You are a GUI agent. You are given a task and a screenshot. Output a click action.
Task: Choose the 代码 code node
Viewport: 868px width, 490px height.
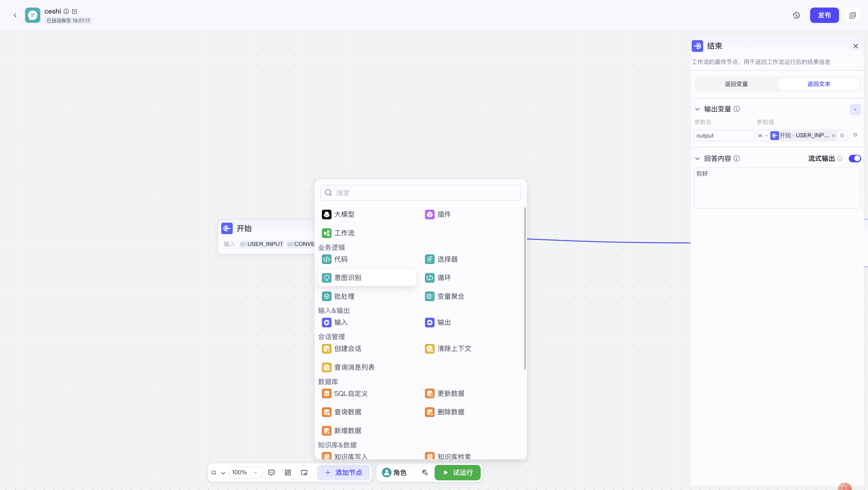335,259
